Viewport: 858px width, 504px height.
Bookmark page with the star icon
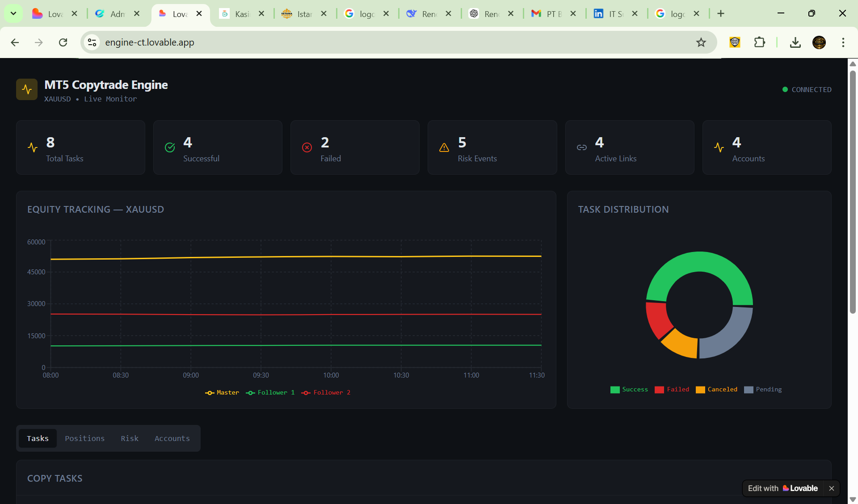tap(701, 42)
